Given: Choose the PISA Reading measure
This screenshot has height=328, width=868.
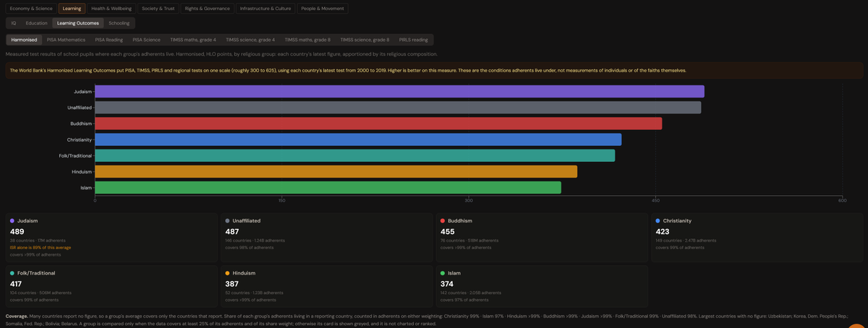Looking at the screenshot, I should pyautogui.click(x=109, y=40).
